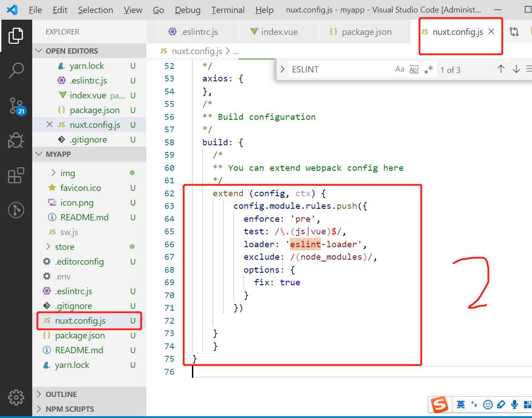Click the Sogou punctuation toggle icon
The image size is (532, 418).
(x=474, y=404)
